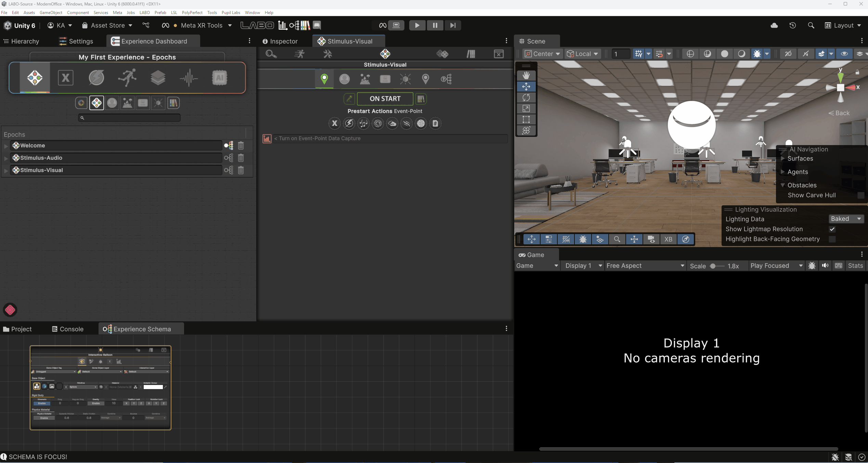Click the red diamond icon in dashboard corner

pos(10,310)
